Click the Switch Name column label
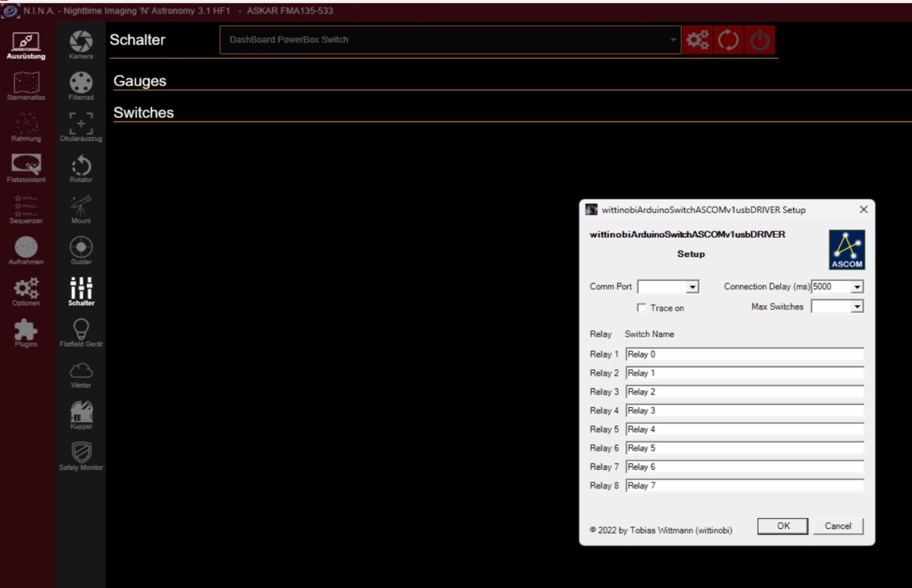 (x=649, y=334)
